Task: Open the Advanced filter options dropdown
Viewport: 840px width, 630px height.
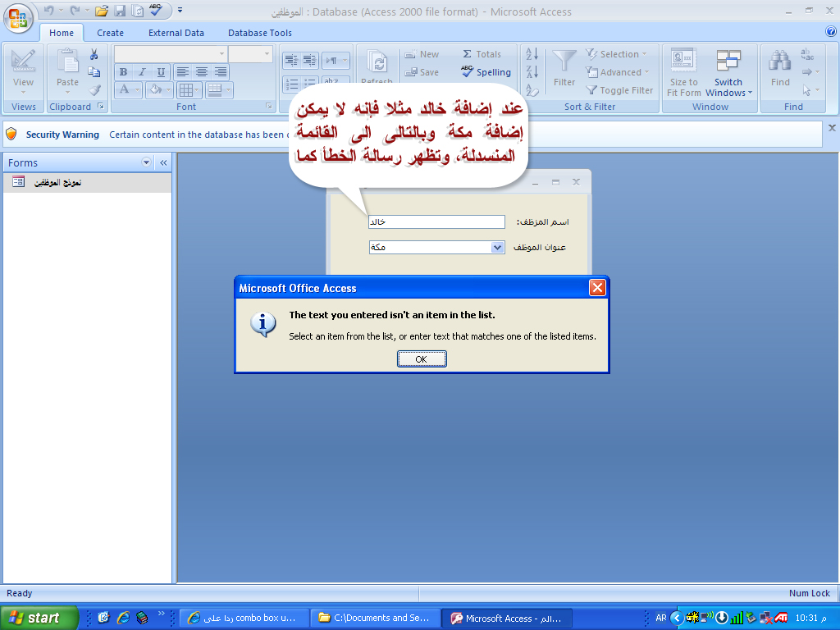Action: 618,72
